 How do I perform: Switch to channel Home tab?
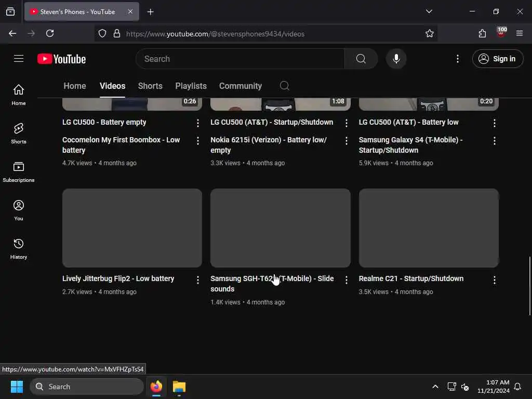[75, 86]
